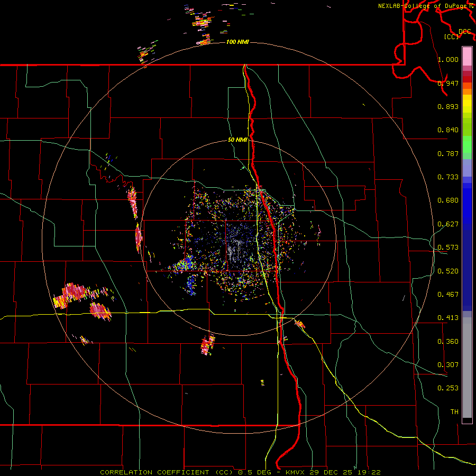Select the 0.307 value on the color scale

[448, 365]
